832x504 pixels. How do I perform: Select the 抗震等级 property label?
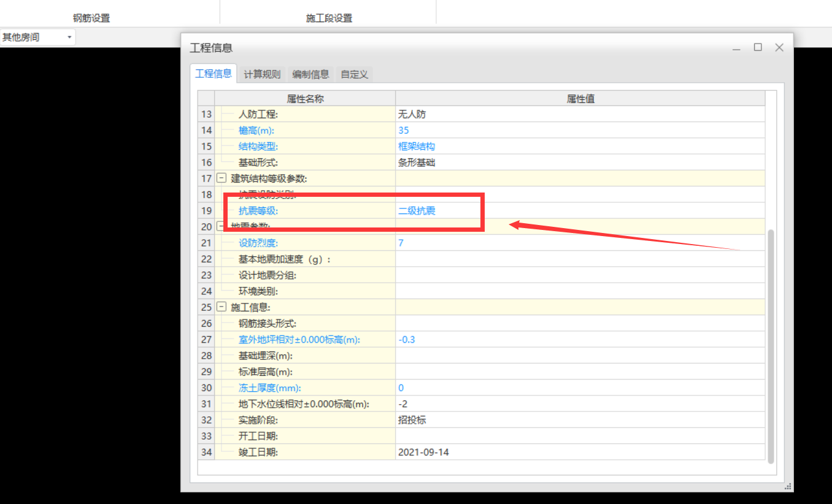pyautogui.click(x=258, y=211)
